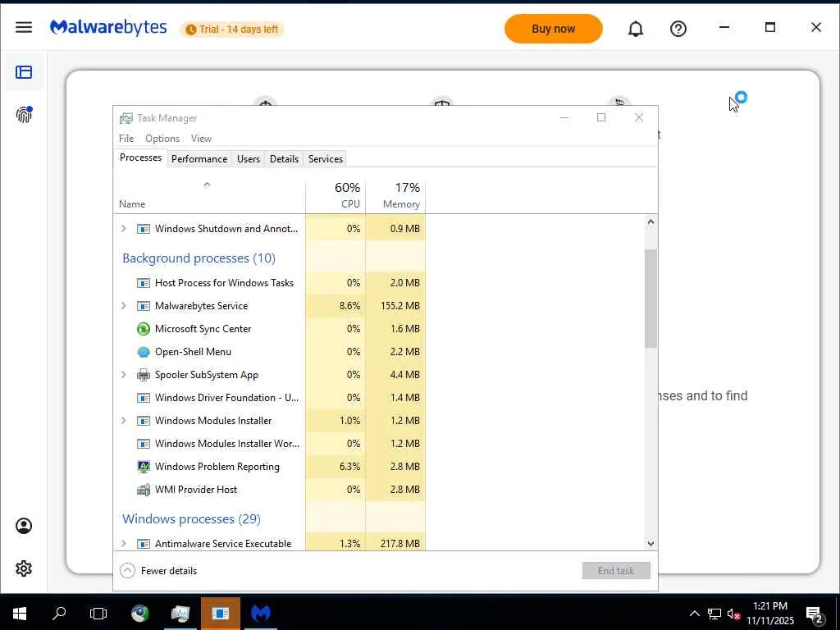
Task: Click the Malwarebytes logo
Action: (108, 27)
